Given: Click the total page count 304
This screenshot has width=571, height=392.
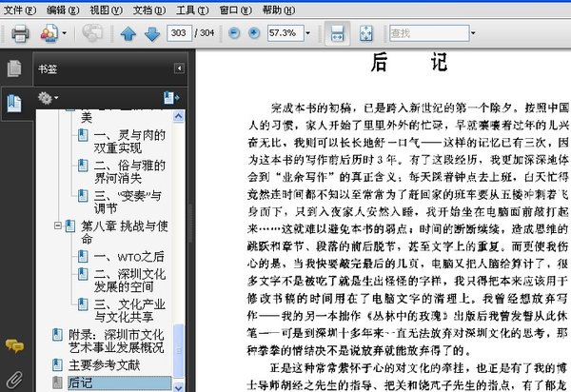Looking at the screenshot, I should [207, 33].
